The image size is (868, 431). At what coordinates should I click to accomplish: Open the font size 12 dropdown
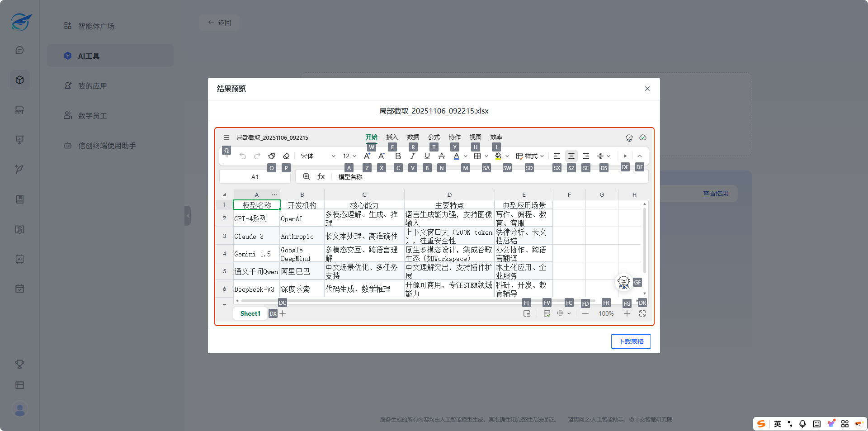pyautogui.click(x=349, y=156)
